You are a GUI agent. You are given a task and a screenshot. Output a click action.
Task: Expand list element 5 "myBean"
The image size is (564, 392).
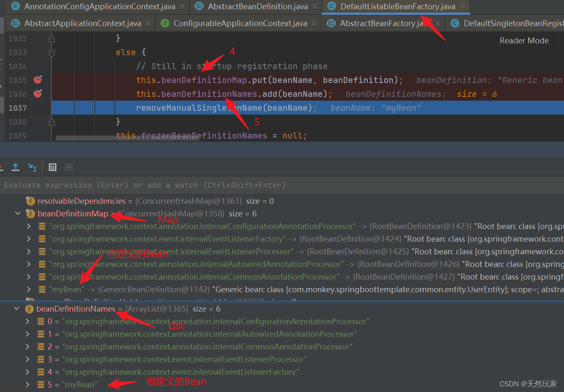(x=27, y=384)
